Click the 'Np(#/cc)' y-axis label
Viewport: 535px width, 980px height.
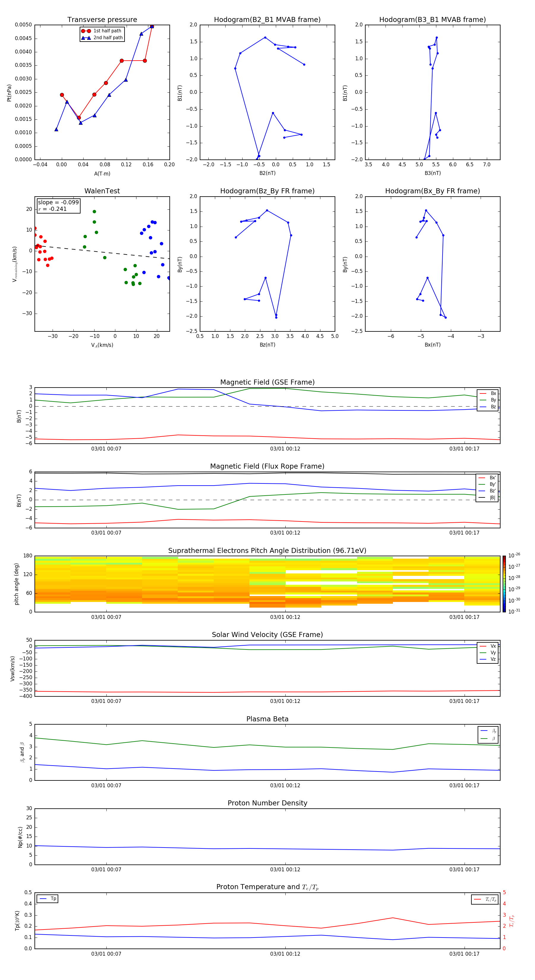click(20, 837)
